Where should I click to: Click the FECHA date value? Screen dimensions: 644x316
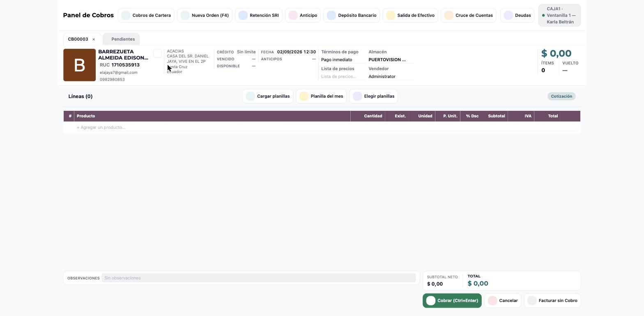(x=297, y=52)
